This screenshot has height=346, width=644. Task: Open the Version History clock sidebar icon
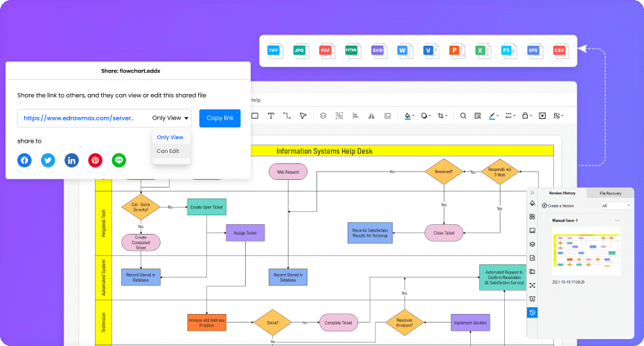click(x=532, y=313)
